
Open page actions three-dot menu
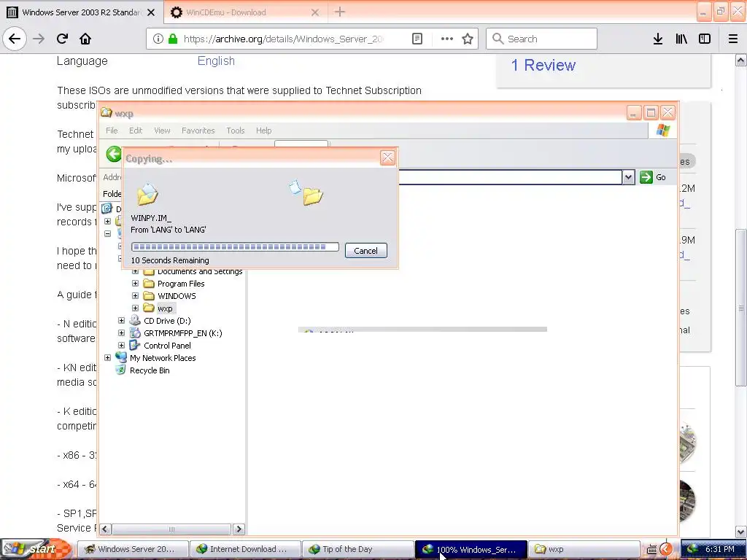pos(447,39)
